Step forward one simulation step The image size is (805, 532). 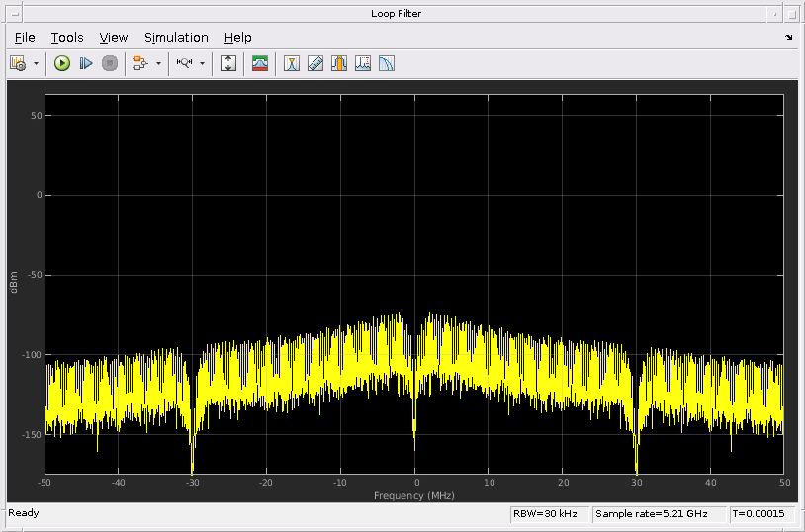pyautogui.click(x=86, y=63)
